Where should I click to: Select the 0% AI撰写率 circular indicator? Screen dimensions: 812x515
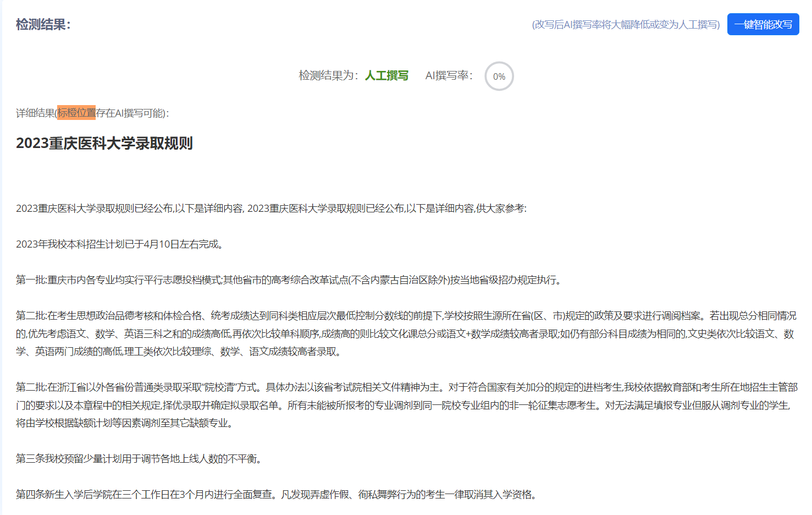point(499,76)
